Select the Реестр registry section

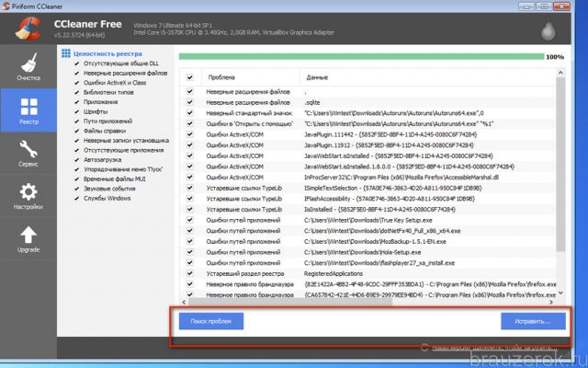[x=28, y=110]
